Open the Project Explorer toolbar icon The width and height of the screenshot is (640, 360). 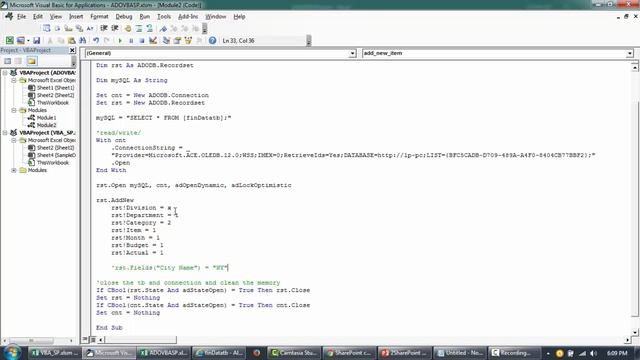(x=166, y=40)
